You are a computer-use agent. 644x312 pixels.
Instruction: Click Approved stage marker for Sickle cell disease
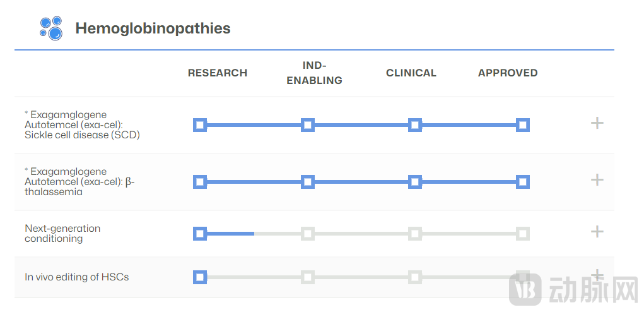point(522,125)
